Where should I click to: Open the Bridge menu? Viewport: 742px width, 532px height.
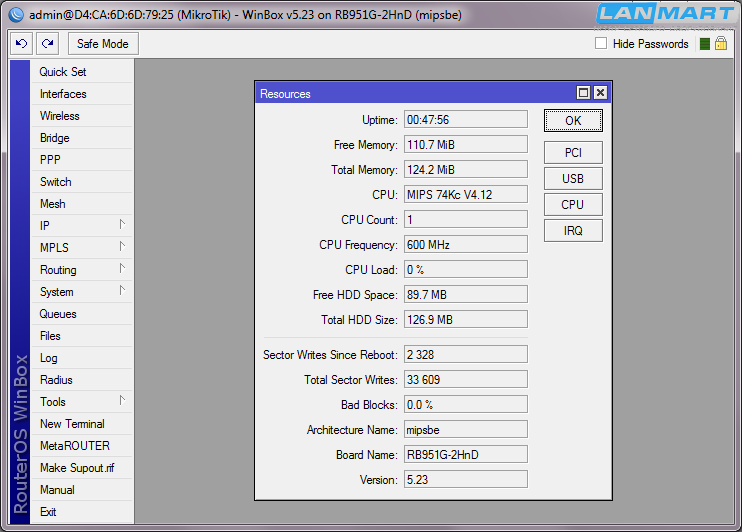pos(81,138)
